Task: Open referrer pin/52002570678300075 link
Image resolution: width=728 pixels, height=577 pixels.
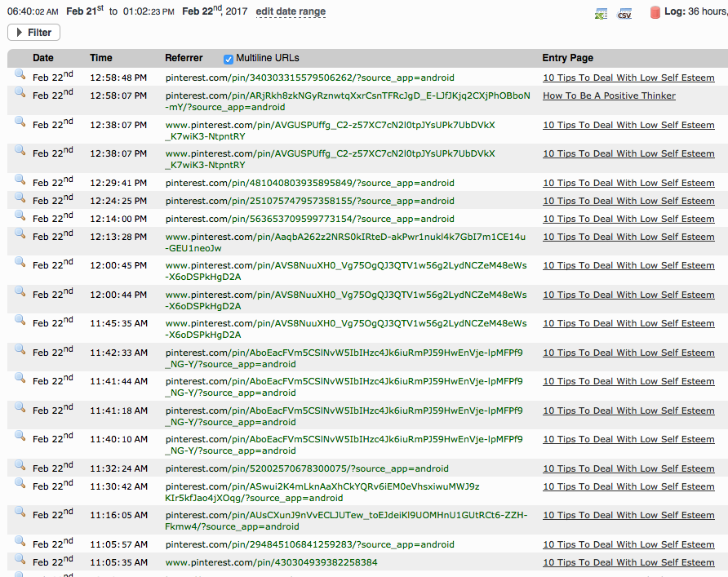Action: pos(307,468)
